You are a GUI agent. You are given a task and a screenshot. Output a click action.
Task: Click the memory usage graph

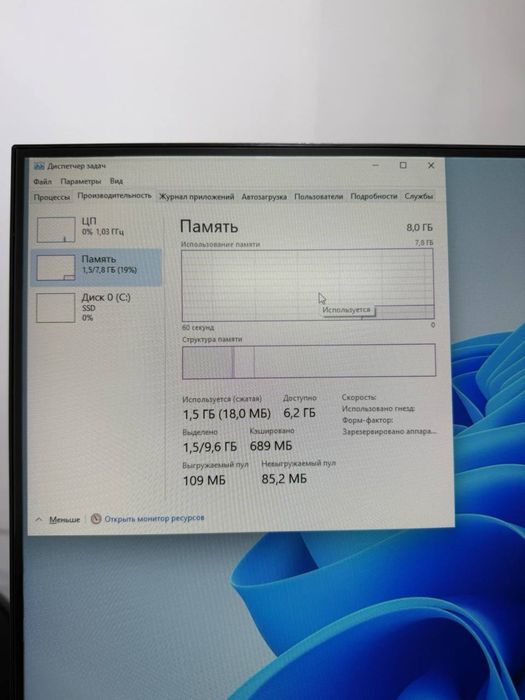pos(308,284)
